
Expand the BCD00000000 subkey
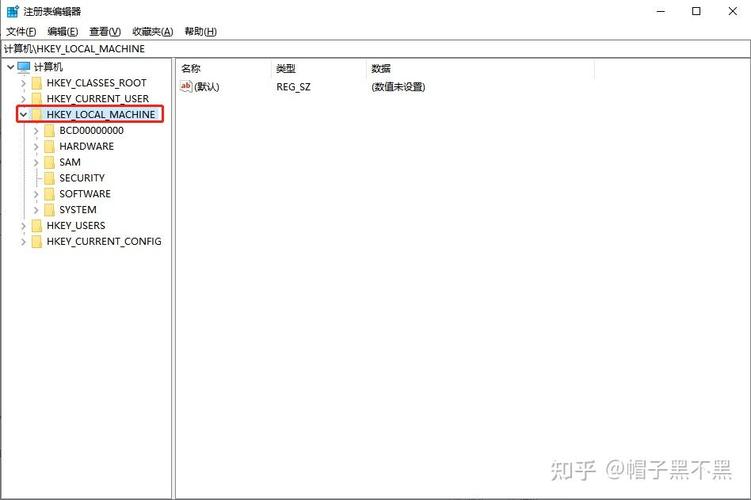click(36, 131)
